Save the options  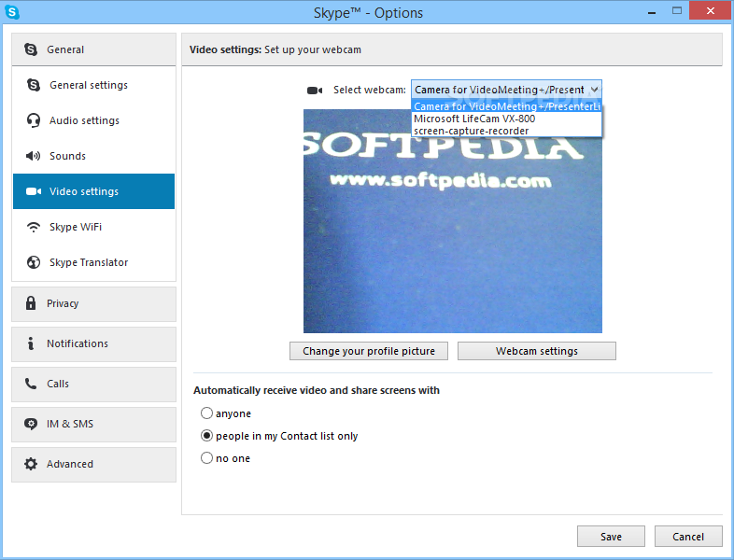(611, 537)
